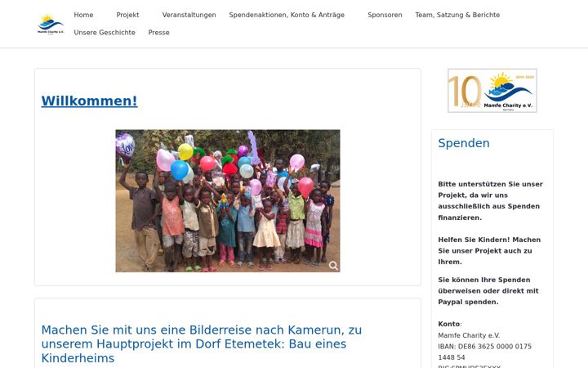This screenshot has height=368, width=588.
Task: Open the children with balloons photo
Action: tap(228, 201)
